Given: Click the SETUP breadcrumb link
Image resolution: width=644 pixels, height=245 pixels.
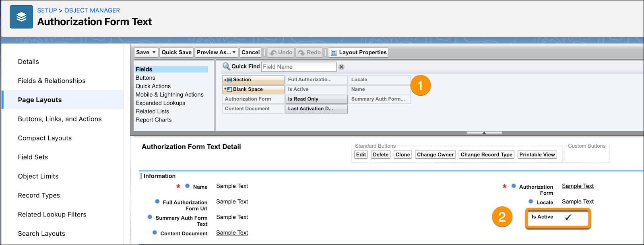Looking at the screenshot, I should tap(47, 10).
